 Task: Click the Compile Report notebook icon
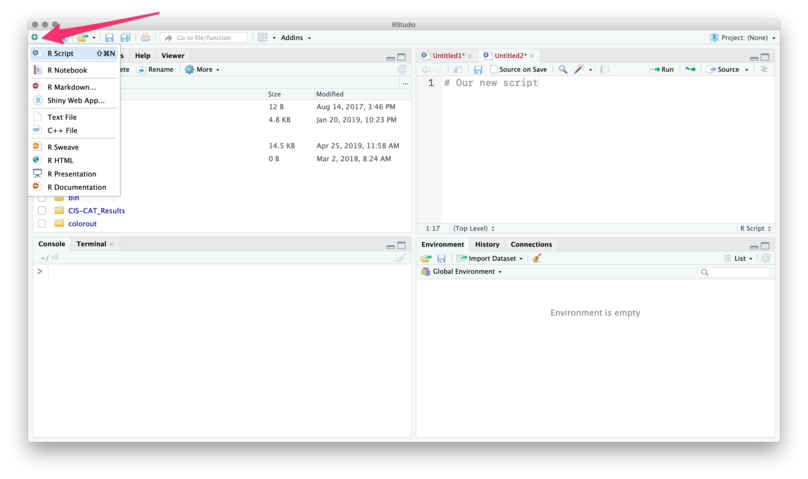(x=604, y=70)
